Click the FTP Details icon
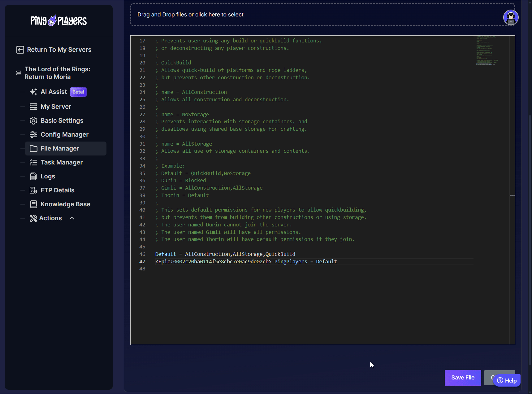The image size is (532, 394). click(x=33, y=190)
